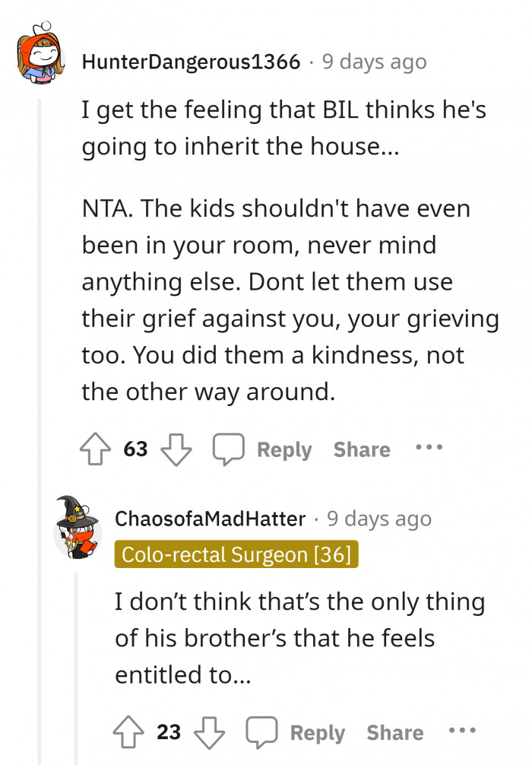Click the 63 vote count
532x765 pixels.
(x=135, y=449)
